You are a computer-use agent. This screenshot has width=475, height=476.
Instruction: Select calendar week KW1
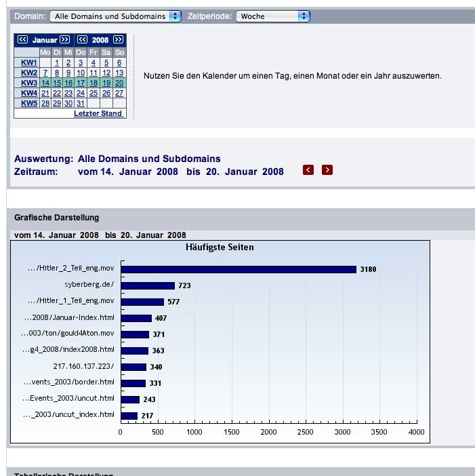[x=28, y=62]
